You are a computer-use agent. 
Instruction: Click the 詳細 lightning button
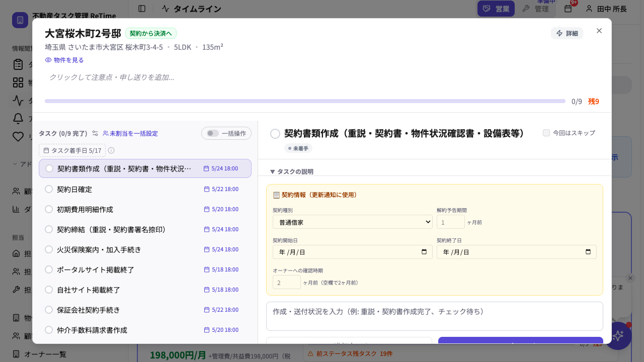(x=567, y=33)
